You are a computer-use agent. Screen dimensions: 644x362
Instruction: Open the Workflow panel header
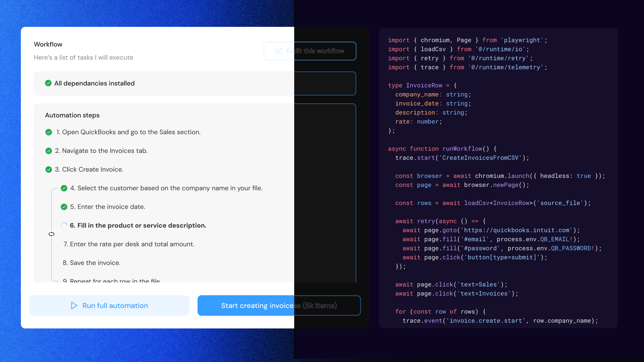point(48,44)
